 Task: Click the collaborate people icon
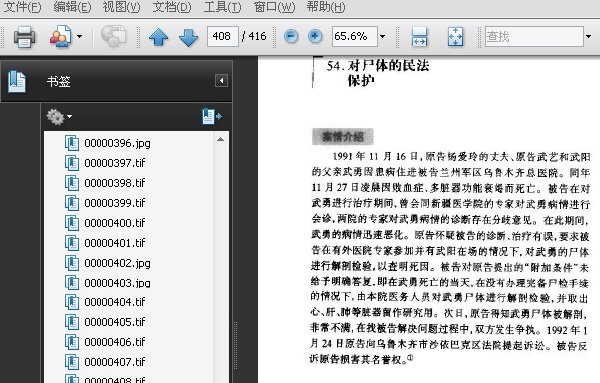click(x=60, y=37)
